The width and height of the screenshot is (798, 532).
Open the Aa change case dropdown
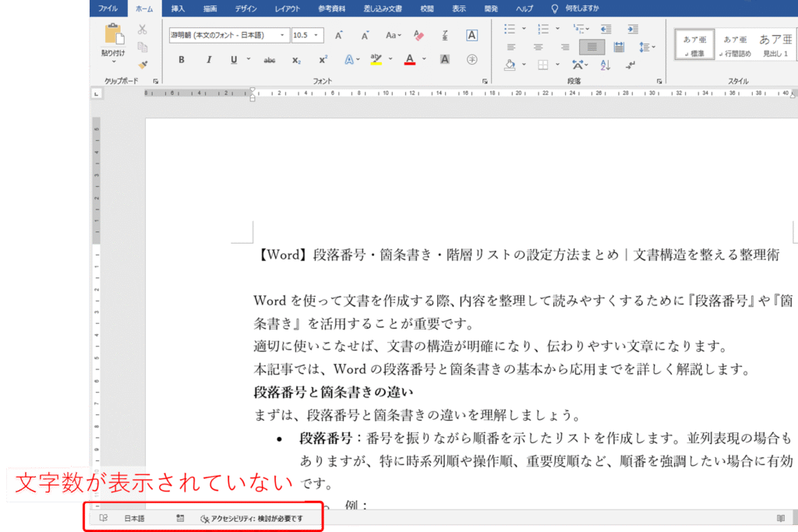393,35
